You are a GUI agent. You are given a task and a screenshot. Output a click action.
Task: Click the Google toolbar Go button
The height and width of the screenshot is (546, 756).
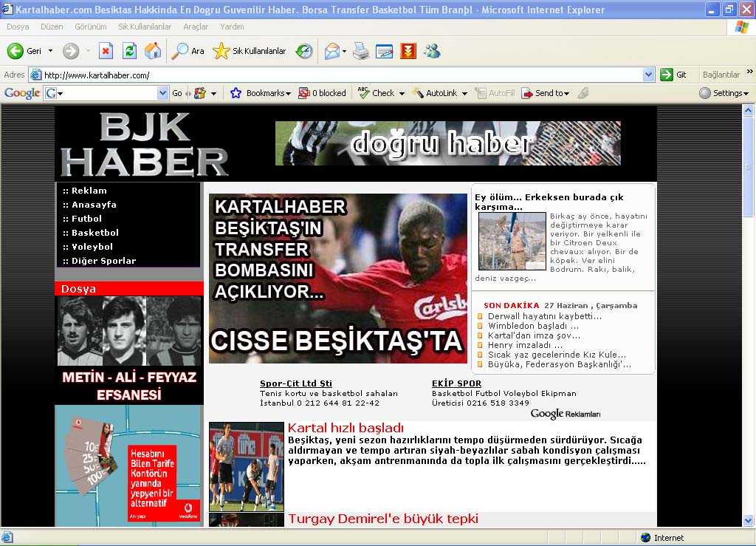point(177,93)
